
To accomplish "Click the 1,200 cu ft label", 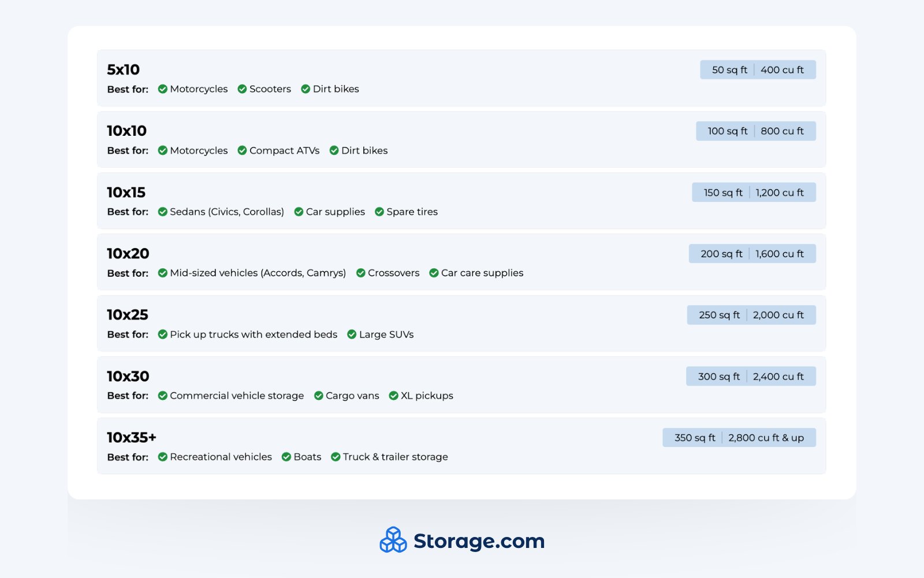I will (780, 192).
